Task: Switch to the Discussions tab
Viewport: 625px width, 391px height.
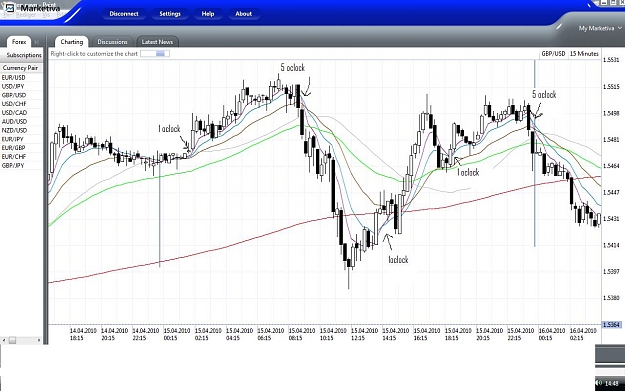Action: tap(112, 42)
